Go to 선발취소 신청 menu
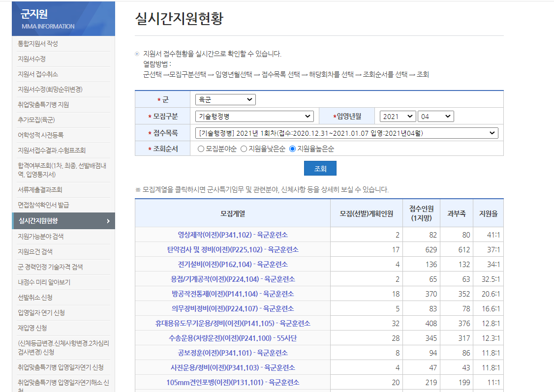This screenshot has width=554, height=392. 35,298
